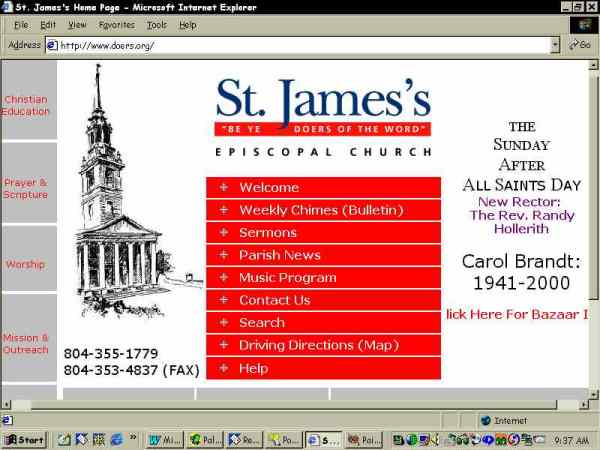
Task: Open the View menu
Action: 77,25
